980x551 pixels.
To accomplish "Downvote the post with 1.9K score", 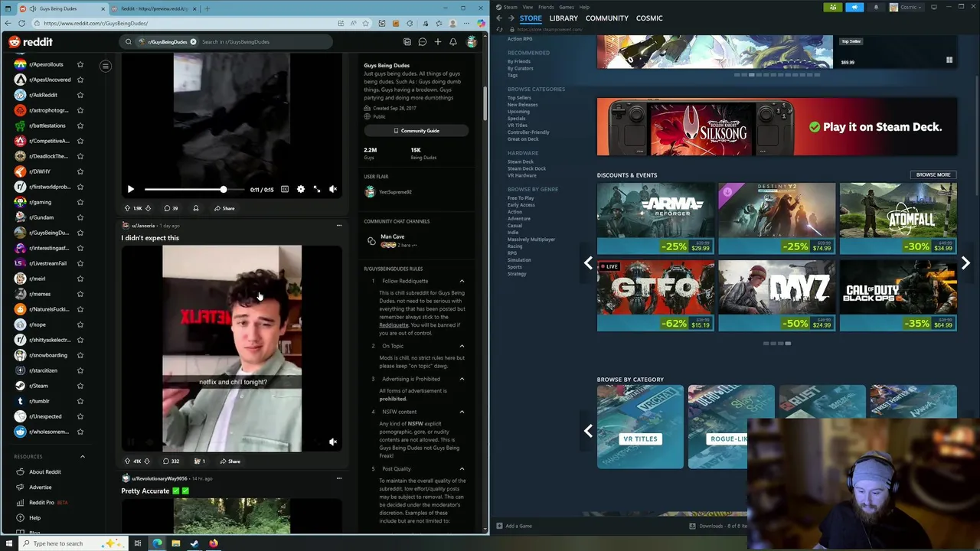I will click(x=148, y=208).
